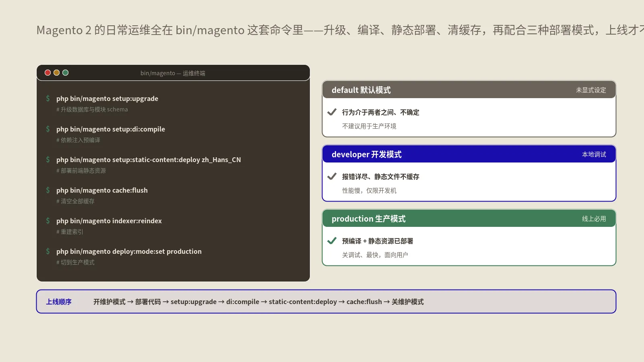
Task: Click step setup:upgrade in bottom sequence bar
Action: 194,302
